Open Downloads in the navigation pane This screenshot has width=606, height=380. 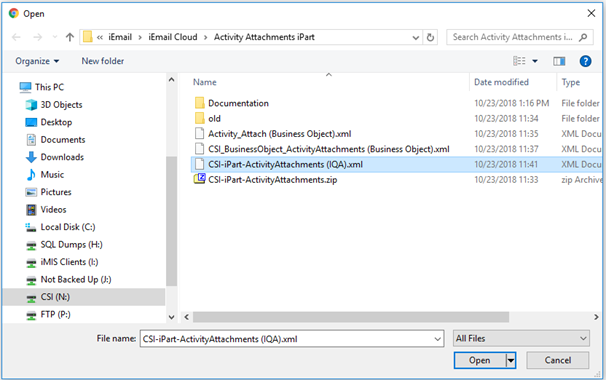[62, 157]
